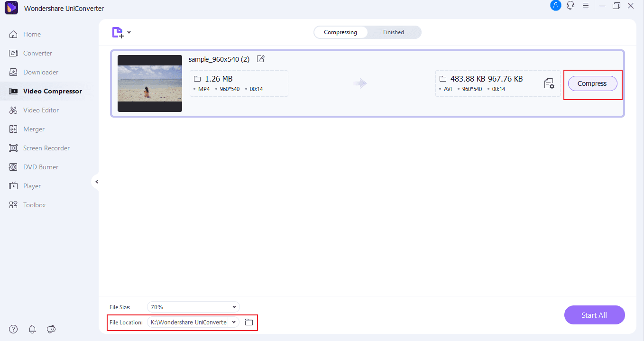Click the rename pencil icon beside filename
Screen dimensions: 644x341
(260, 59)
